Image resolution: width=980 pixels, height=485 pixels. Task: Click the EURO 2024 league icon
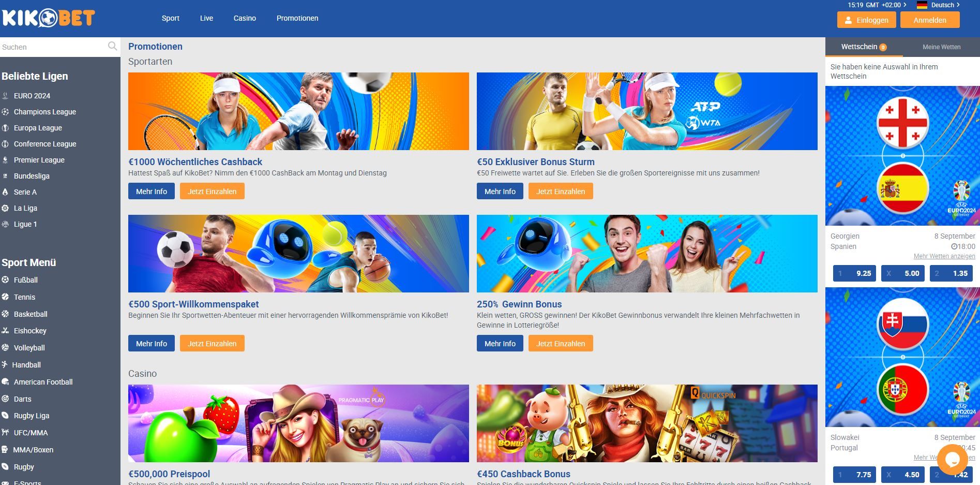click(5, 96)
